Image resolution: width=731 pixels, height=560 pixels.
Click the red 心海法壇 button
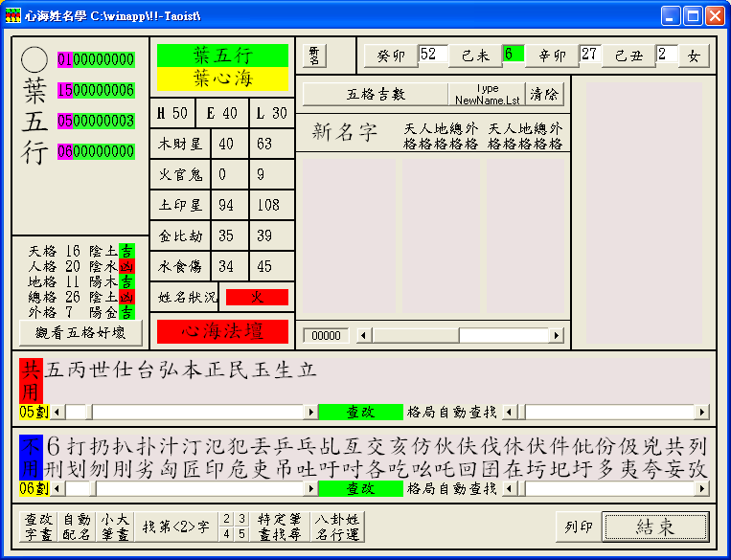(x=222, y=332)
